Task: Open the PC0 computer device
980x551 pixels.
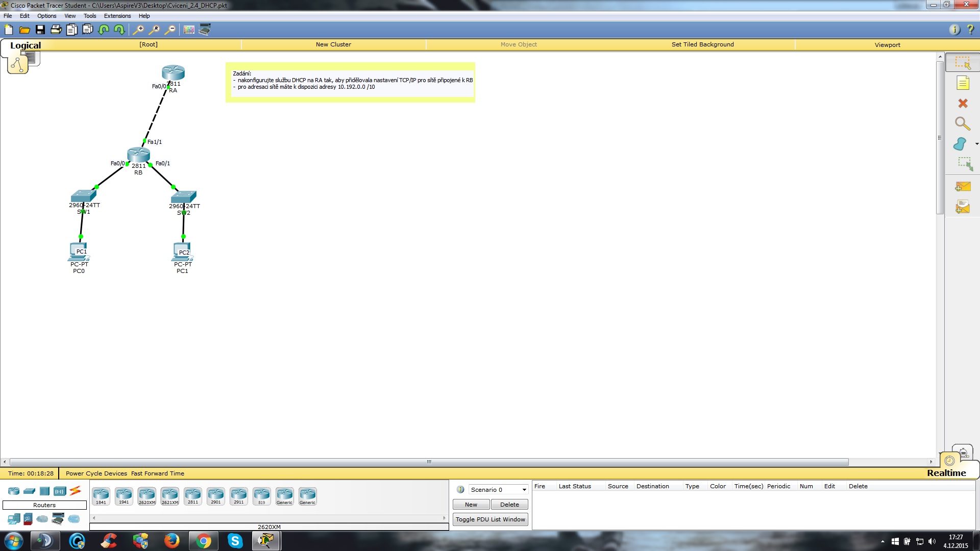Action: (79, 252)
